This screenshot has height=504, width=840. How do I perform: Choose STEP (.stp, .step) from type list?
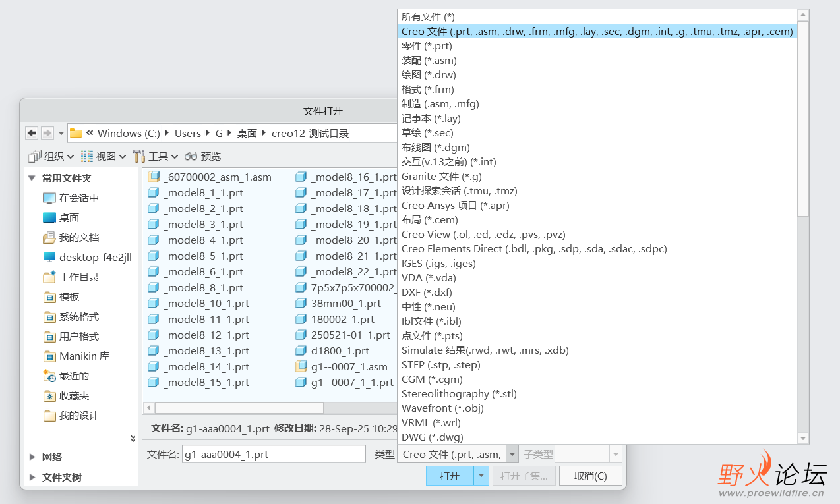(x=440, y=365)
